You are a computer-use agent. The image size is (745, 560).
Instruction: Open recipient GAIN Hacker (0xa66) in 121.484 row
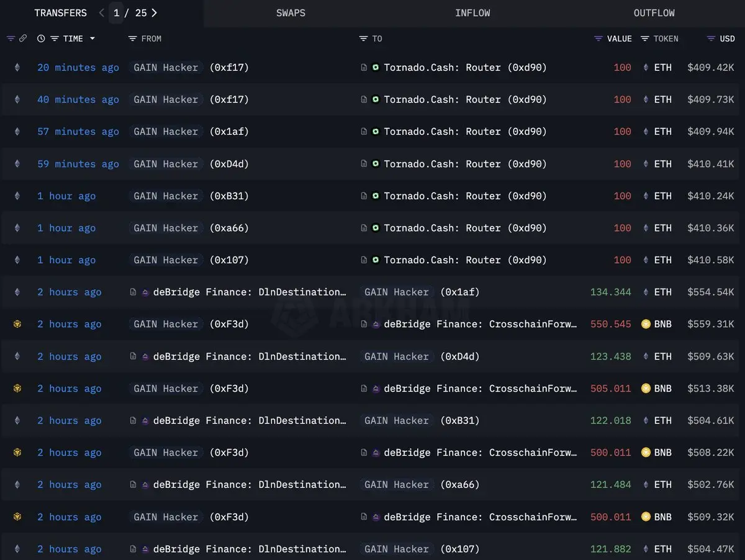pyautogui.click(x=420, y=484)
